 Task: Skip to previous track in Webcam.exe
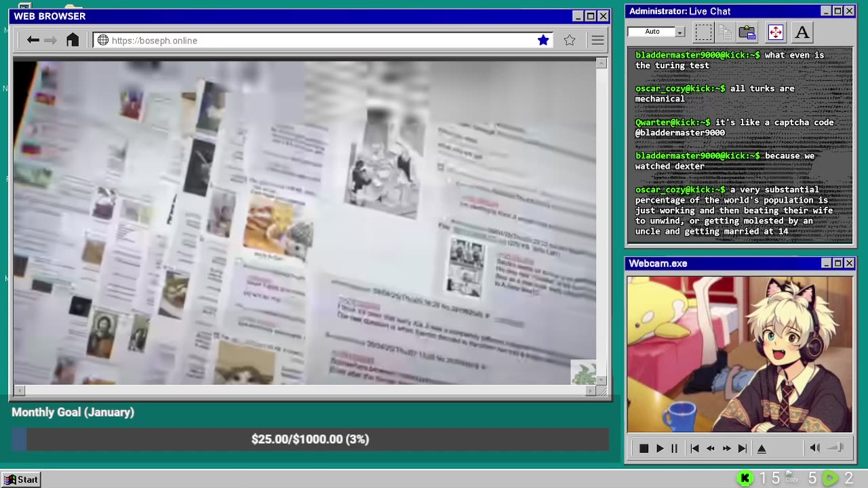[694, 448]
